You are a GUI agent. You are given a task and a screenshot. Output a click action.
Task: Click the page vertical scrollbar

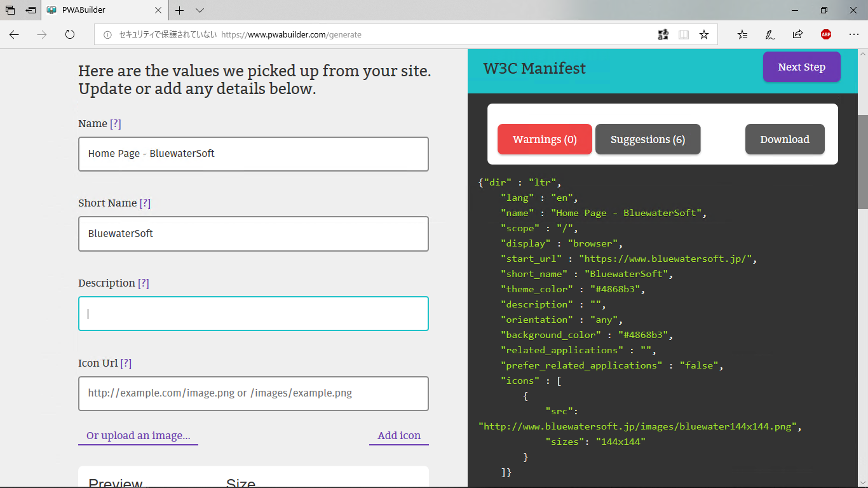[x=863, y=162]
